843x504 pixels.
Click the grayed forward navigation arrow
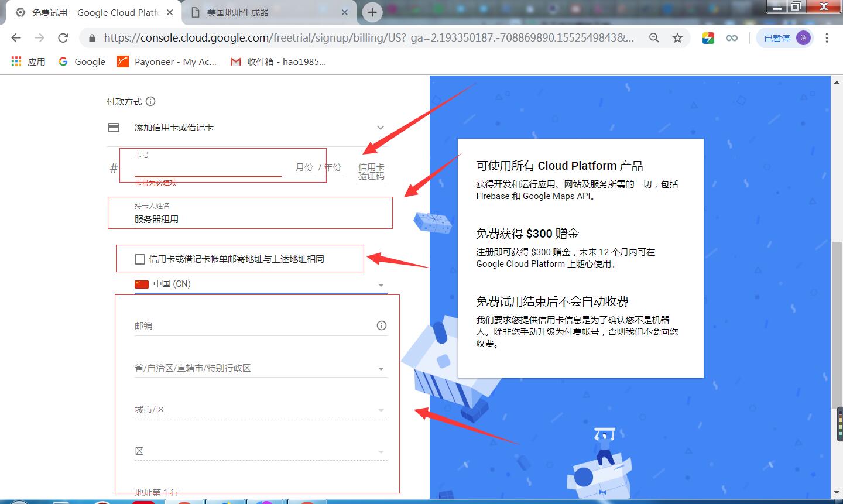pyautogui.click(x=39, y=37)
